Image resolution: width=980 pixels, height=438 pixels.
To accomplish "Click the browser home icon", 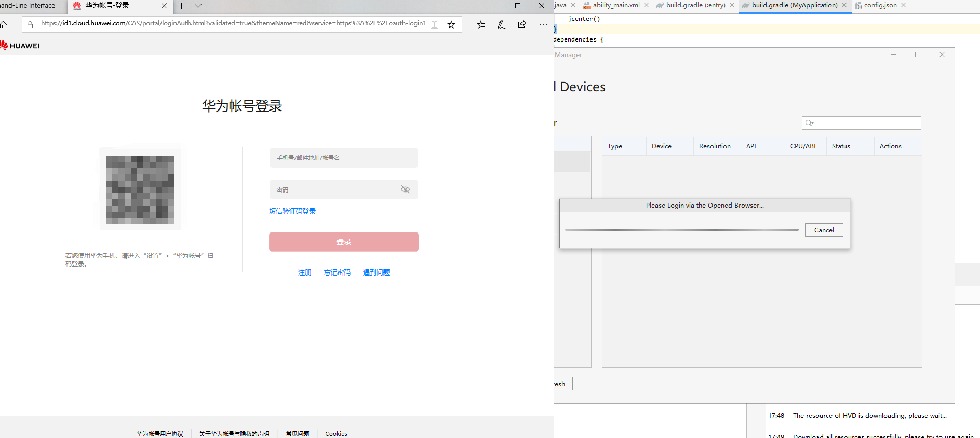I will (3, 24).
